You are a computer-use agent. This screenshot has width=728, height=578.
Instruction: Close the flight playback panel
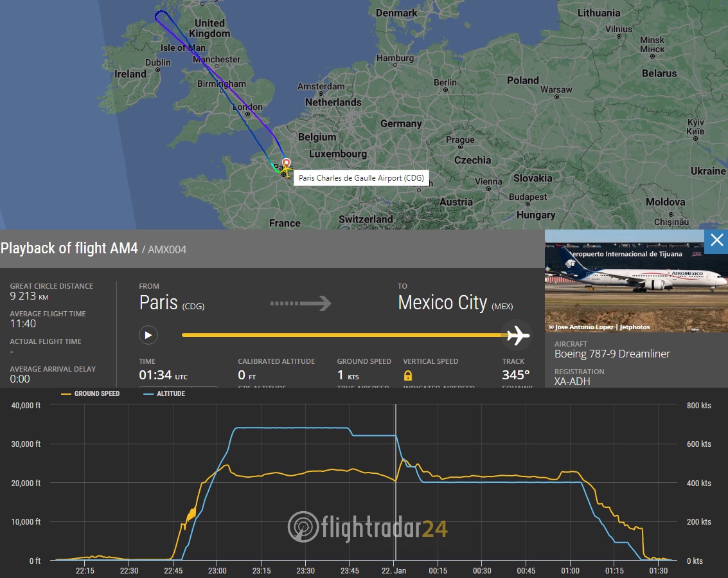716,241
